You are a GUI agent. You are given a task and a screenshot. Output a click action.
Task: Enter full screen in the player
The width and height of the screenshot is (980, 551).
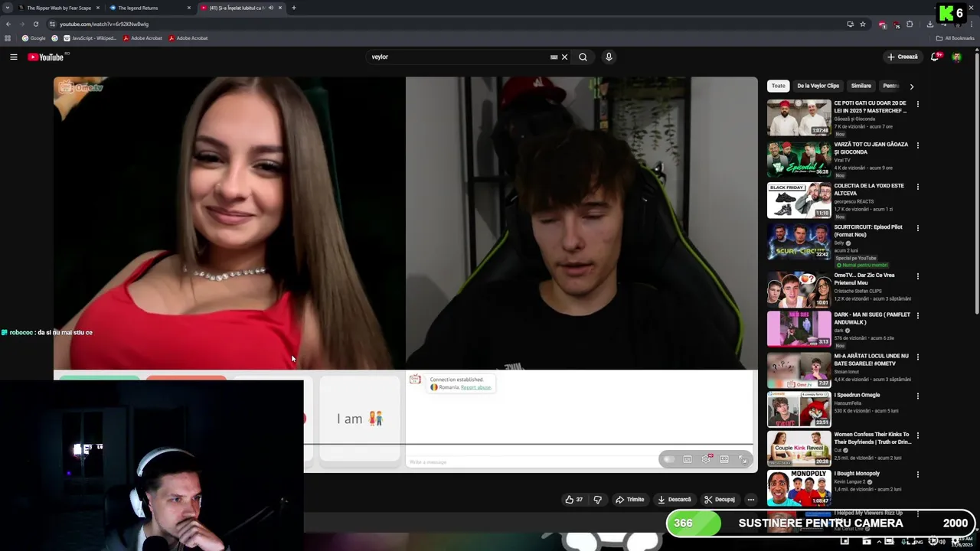pos(743,459)
